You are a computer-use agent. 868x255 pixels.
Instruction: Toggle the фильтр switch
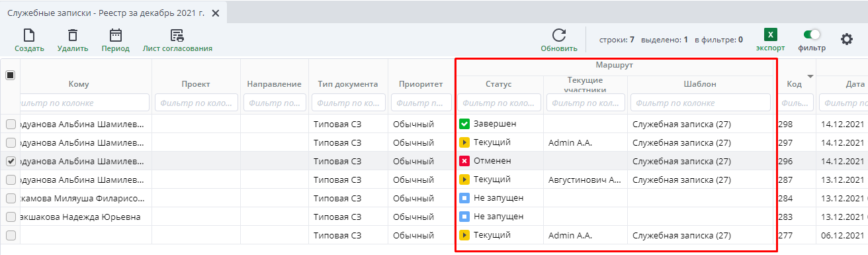pyautogui.click(x=811, y=34)
